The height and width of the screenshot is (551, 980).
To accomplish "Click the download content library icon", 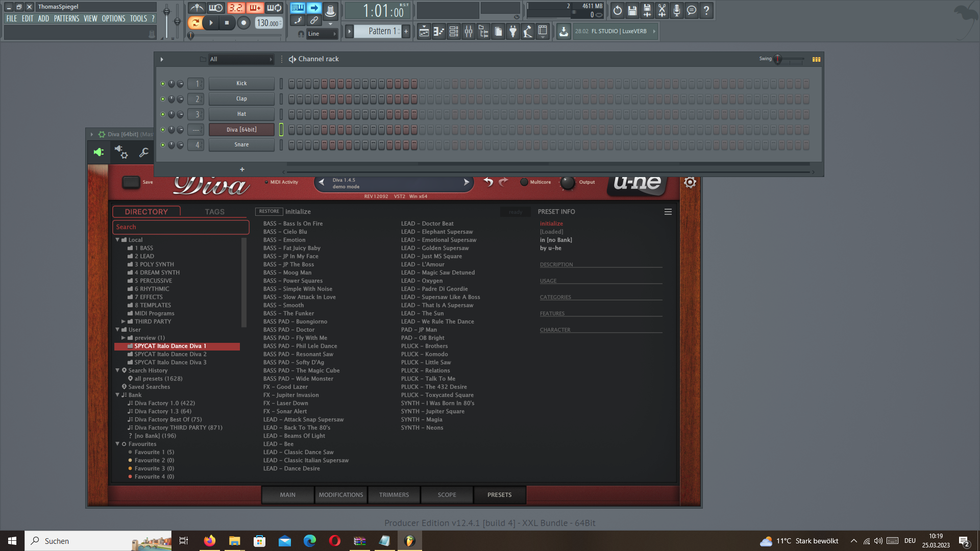I will point(563,32).
